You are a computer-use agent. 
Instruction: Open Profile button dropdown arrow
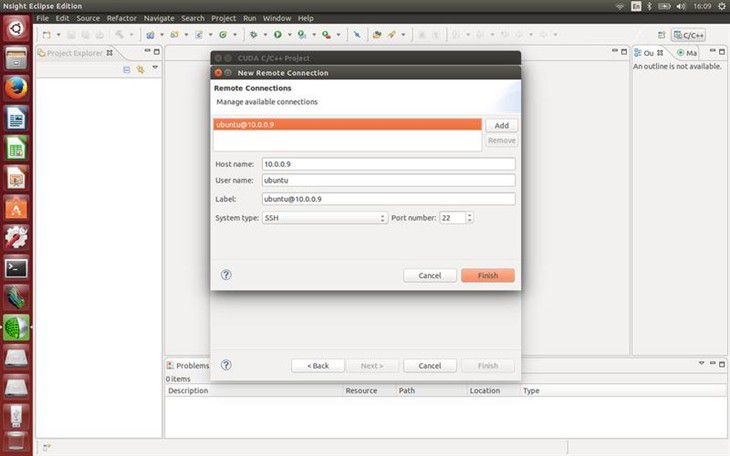[313, 35]
